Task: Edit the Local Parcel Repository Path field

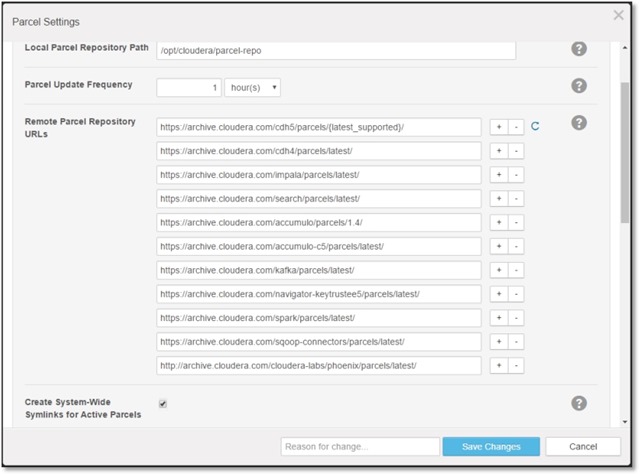Action: point(336,51)
